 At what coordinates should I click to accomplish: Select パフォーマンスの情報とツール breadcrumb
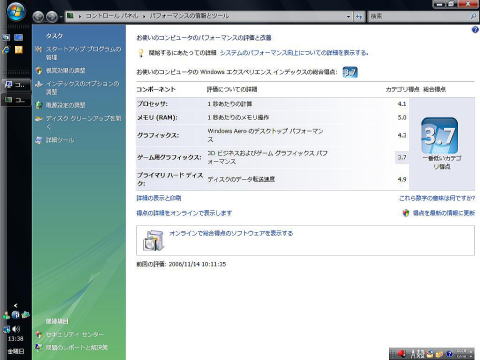[x=189, y=16]
